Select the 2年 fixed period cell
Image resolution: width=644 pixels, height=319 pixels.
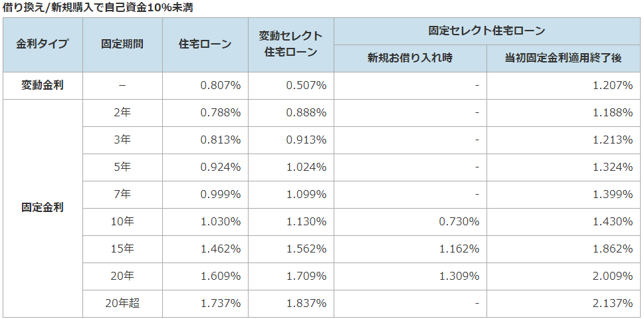(122, 113)
